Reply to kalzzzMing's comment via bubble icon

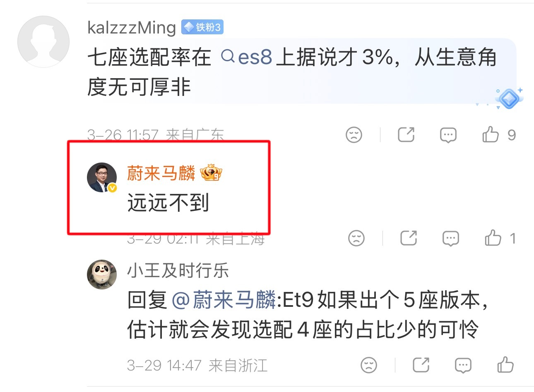tap(448, 135)
